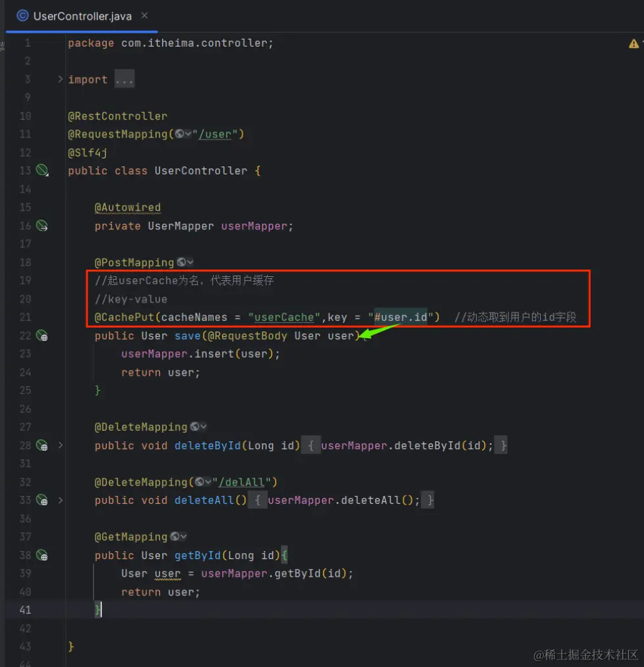Click the #user.id key expression
Screen dimensions: 644x667
[401, 317]
